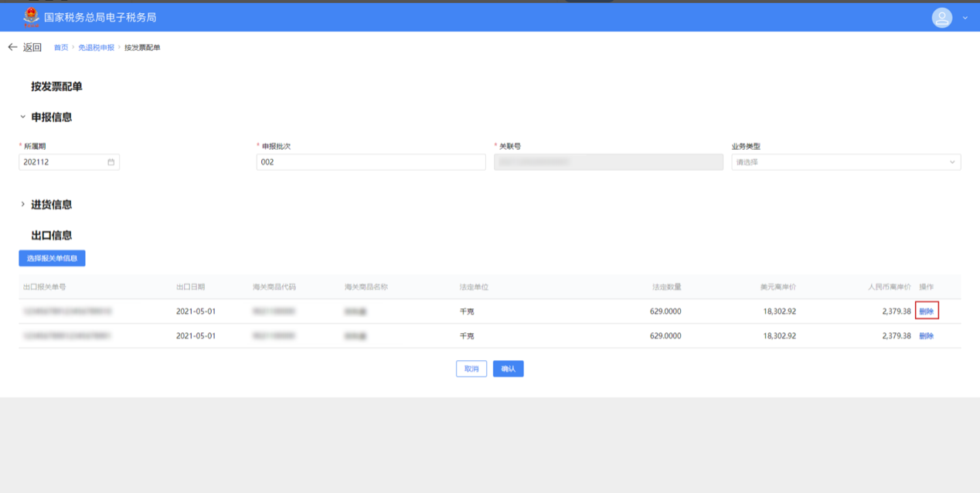Go to 首页 in the breadcrumb
The image size is (980, 493).
click(60, 48)
